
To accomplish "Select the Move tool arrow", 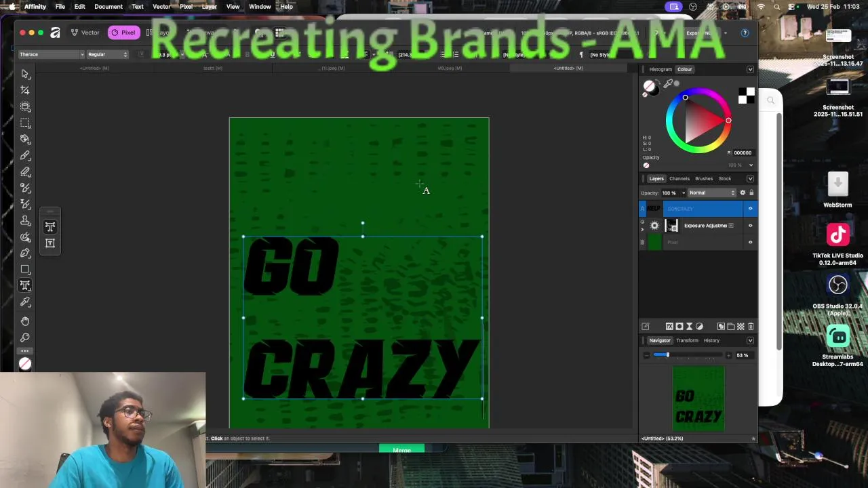I will [x=25, y=74].
